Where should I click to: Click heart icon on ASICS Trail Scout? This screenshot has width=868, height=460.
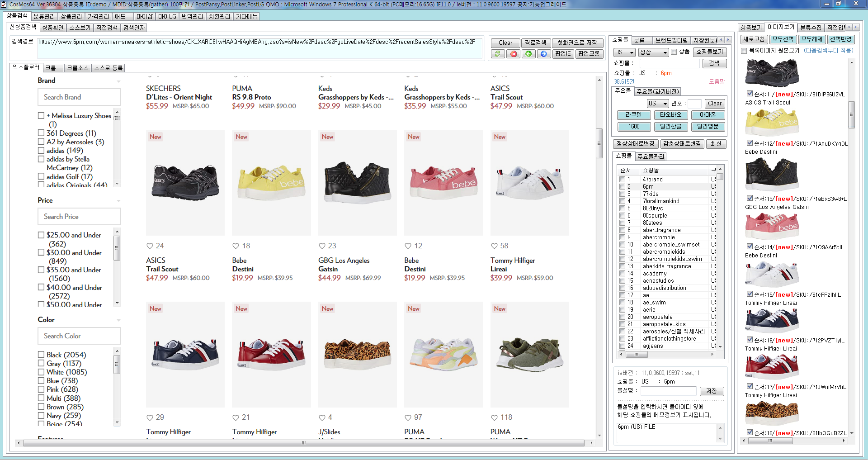[x=150, y=246]
